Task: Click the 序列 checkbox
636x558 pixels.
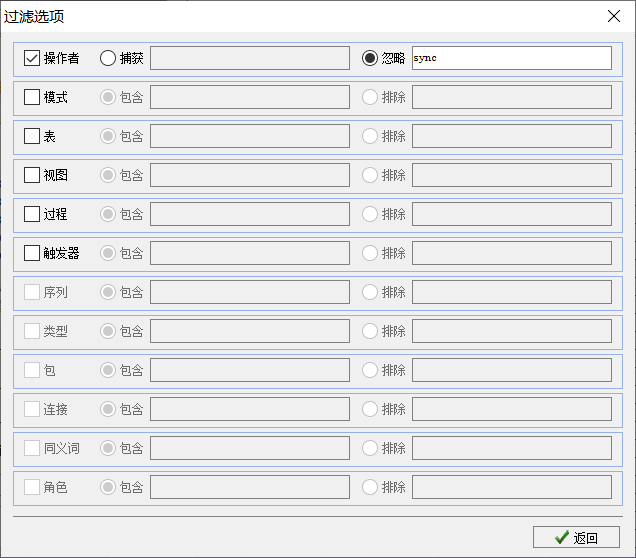Action: [x=32, y=292]
